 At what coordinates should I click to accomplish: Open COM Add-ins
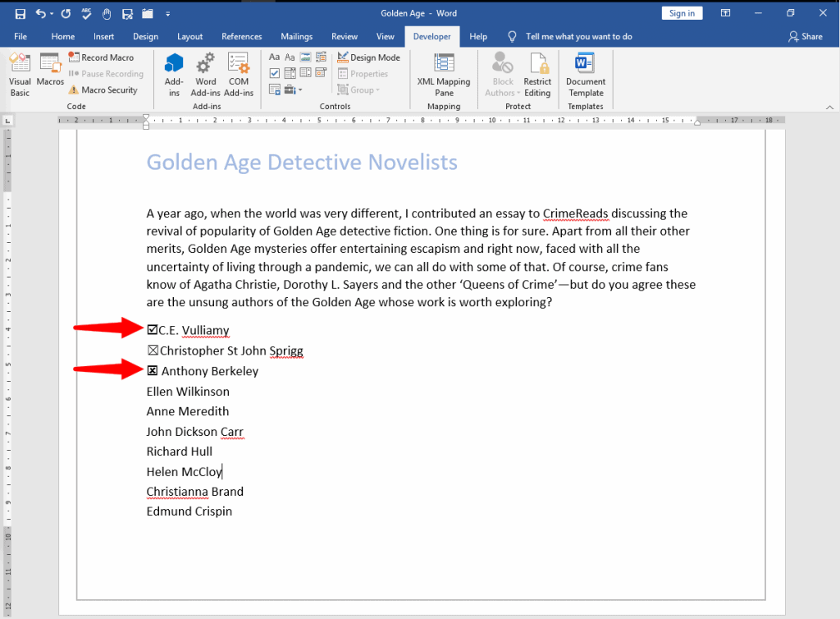[239, 75]
